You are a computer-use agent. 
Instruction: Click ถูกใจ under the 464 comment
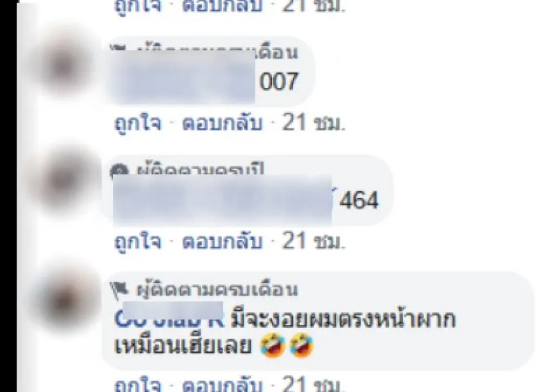coord(138,241)
